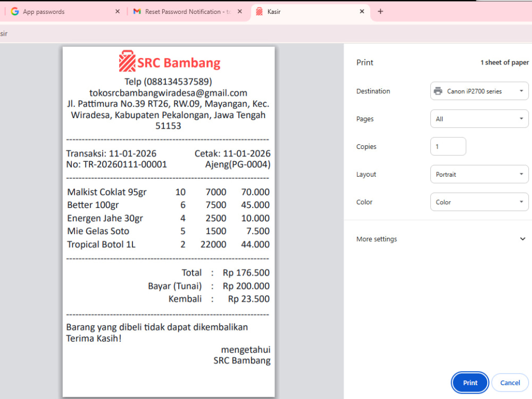Click the Copies number field
Viewport: 532px width, 399px height.
[x=448, y=147]
